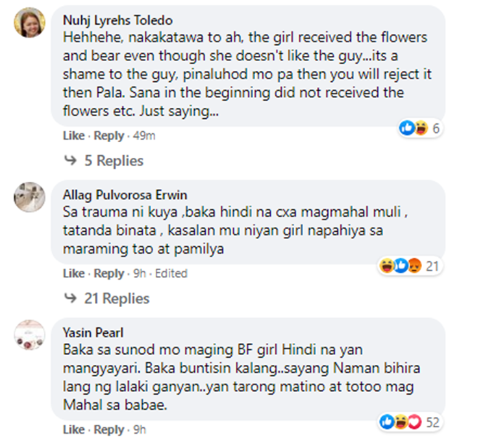
Task: Click reaction emojis on Nuhj's comment
Action: point(414,129)
